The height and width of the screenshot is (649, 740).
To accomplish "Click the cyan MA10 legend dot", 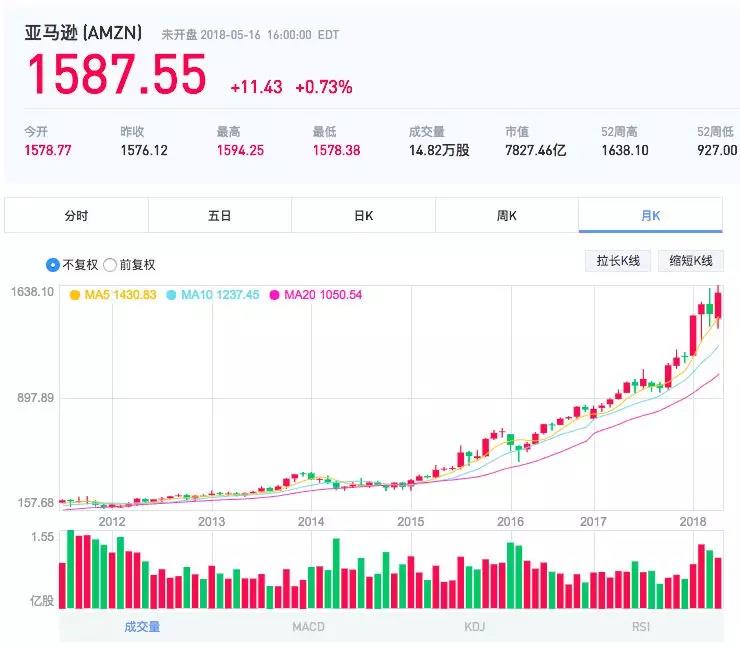I will pyautogui.click(x=171, y=295).
